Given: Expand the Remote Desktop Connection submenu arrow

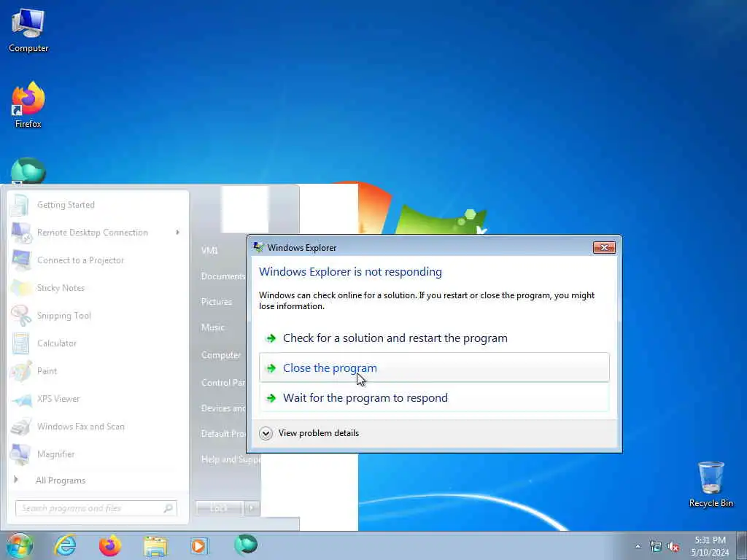Looking at the screenshot, I should 177,233.
